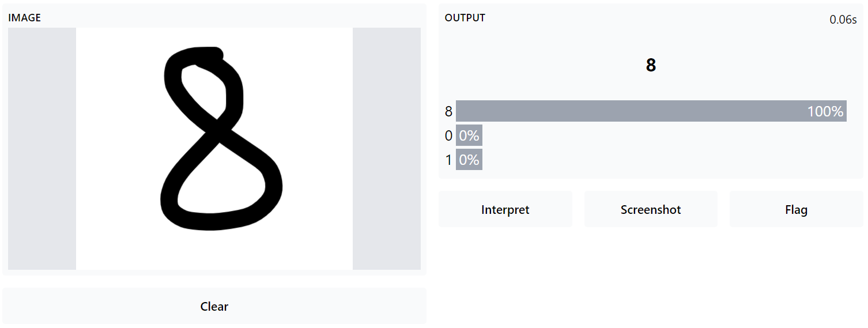Select the 100% confidence bar for digit 8
This screenshot has height=328, width=868.
(651, 111)
